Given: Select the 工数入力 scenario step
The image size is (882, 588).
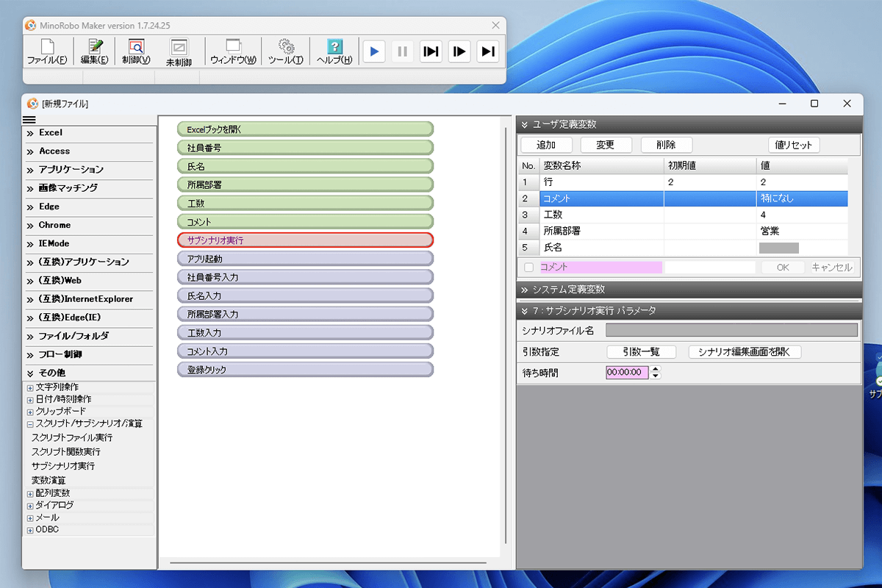Looking at the screenshot, I should (305, 333).
